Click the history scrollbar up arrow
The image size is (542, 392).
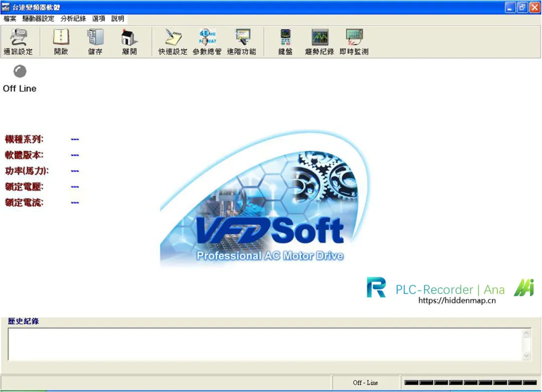click(x=526, y=333)
